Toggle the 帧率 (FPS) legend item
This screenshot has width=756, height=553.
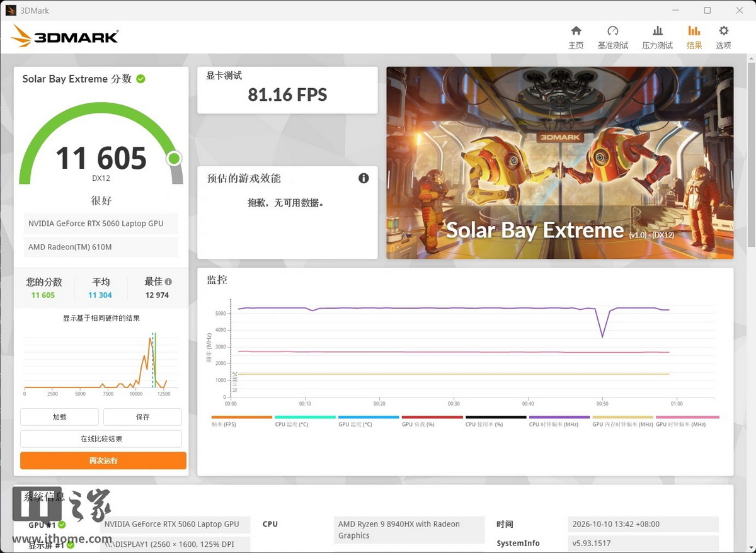point(242,421)
